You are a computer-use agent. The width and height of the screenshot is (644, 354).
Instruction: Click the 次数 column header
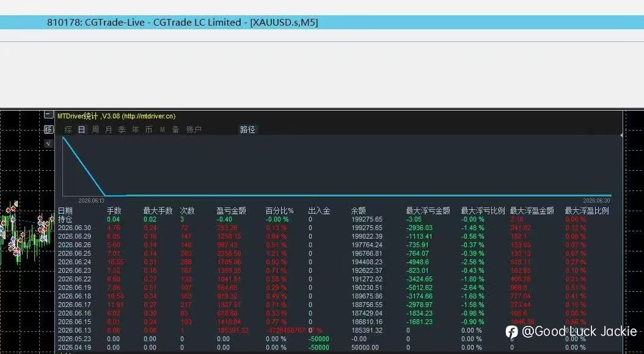[x=188, y=211]
